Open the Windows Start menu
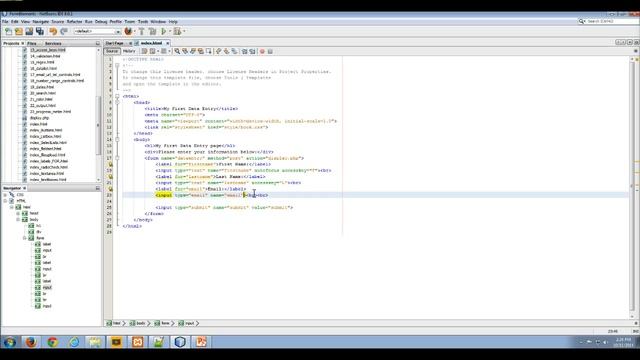The height and width of the screenshot is (360, 640). point(10,342)
